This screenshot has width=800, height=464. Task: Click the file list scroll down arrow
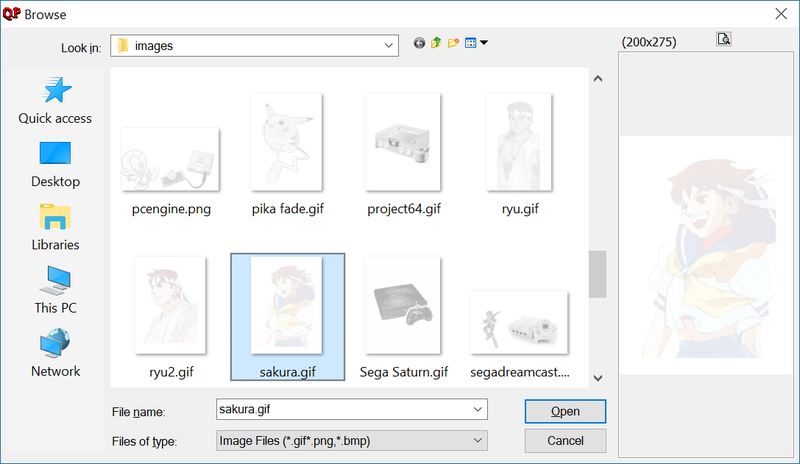tap(598, 378)
